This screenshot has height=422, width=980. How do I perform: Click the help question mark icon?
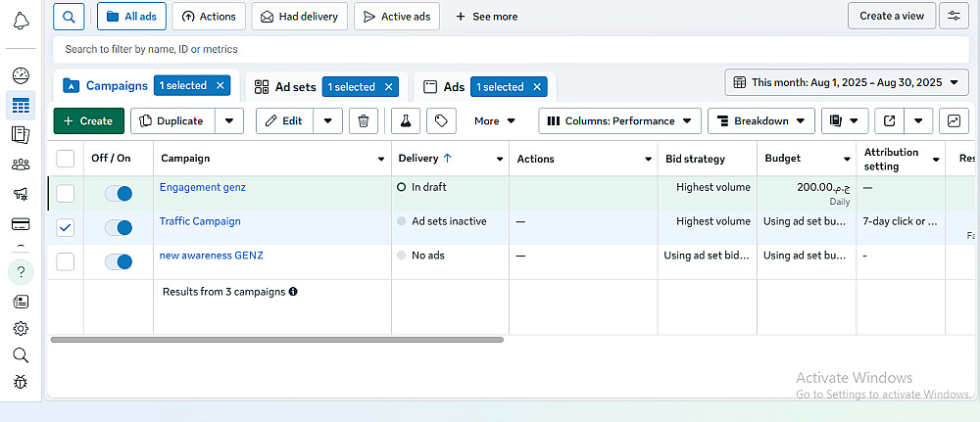pos(21,272)
